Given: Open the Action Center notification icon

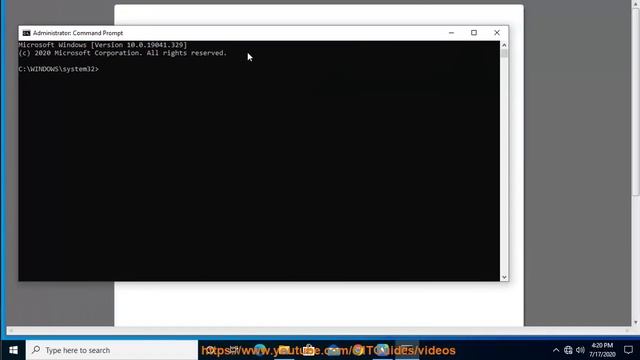Looking at the screenshot, I should (x=628, y=350).
